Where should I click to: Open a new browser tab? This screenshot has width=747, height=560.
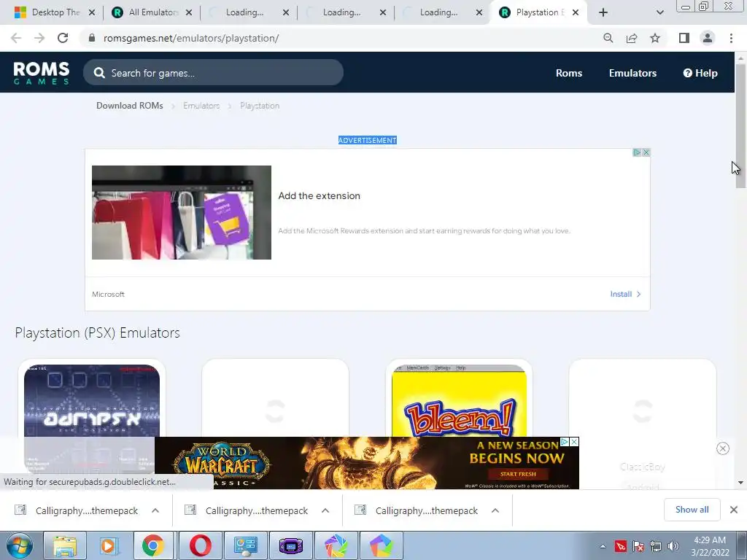tap(603, 12)
